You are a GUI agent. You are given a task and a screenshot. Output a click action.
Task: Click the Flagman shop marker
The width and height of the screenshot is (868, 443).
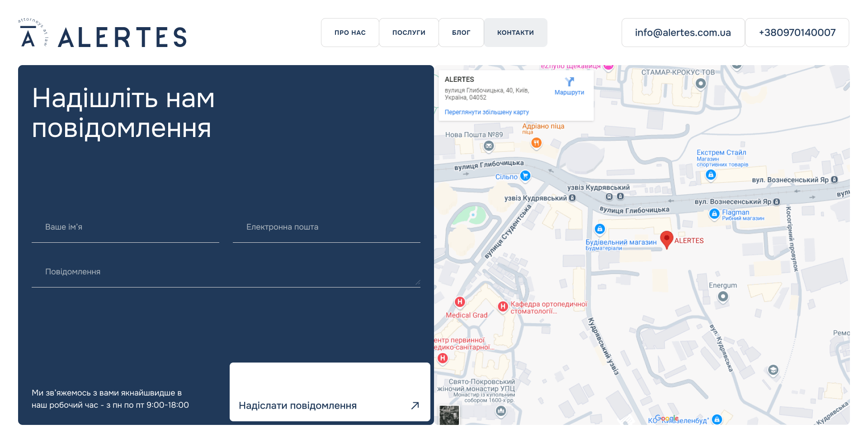pos(714,213)
